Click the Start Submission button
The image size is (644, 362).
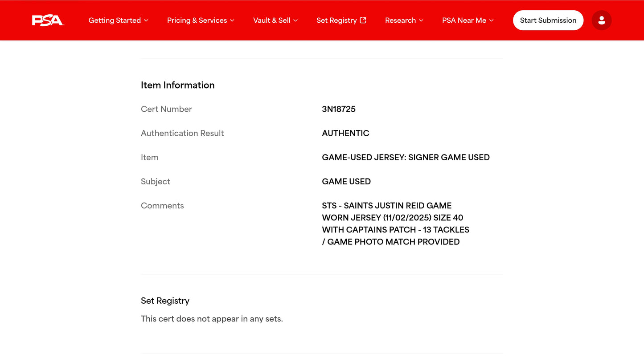pos(548,20)
